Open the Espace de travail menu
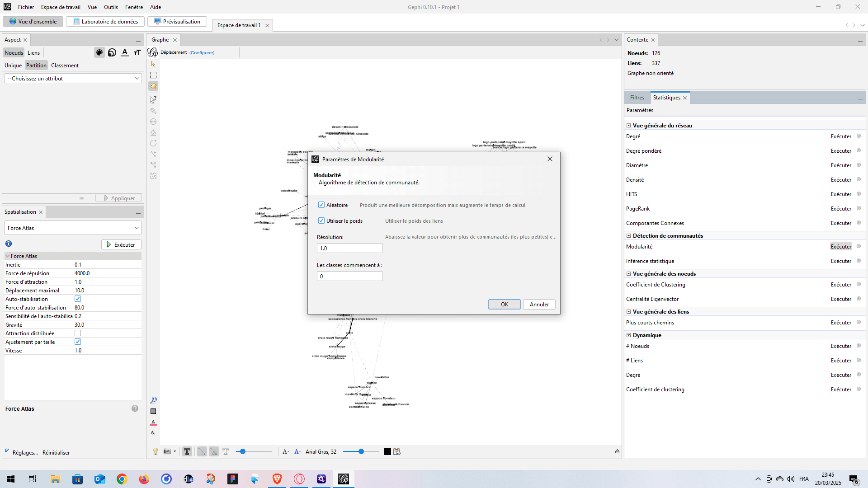 click(61, 7)
